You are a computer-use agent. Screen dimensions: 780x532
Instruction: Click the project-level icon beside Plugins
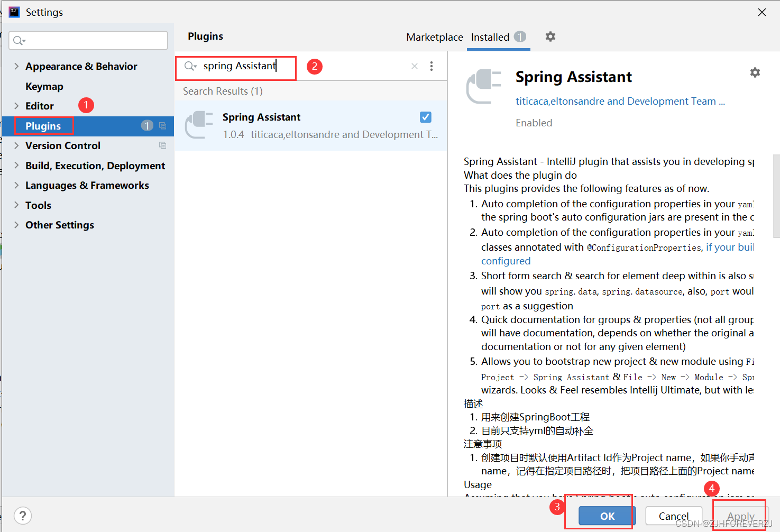coord(163,126)
